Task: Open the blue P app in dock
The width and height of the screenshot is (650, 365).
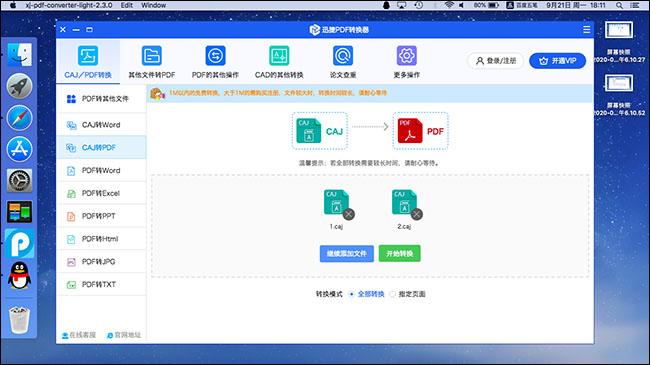Action: coord(19,243)
